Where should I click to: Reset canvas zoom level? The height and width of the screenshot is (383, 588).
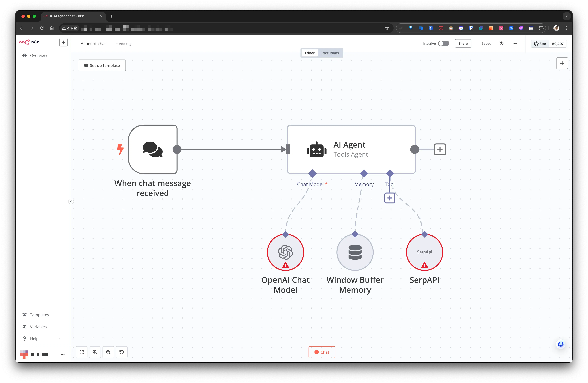coord(122,352)
